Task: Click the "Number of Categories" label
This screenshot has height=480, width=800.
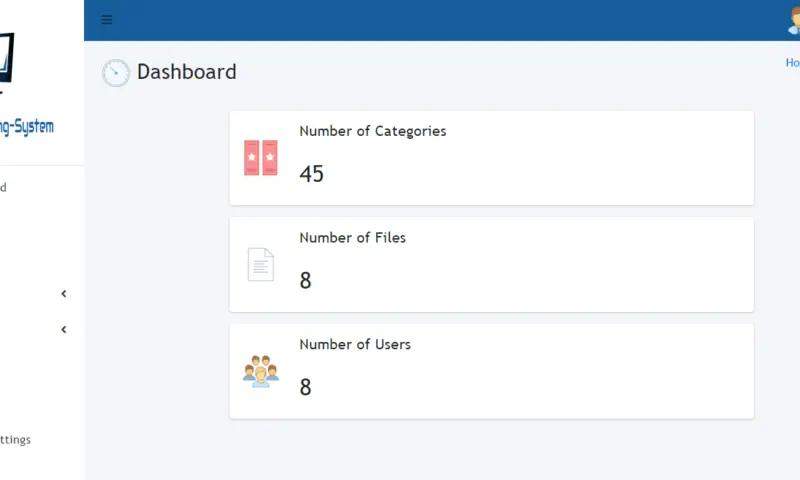Action: (372, 131)
